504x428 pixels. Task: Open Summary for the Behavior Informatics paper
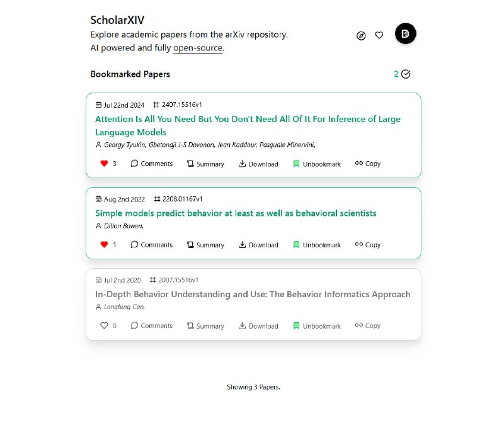coord(206,326)
